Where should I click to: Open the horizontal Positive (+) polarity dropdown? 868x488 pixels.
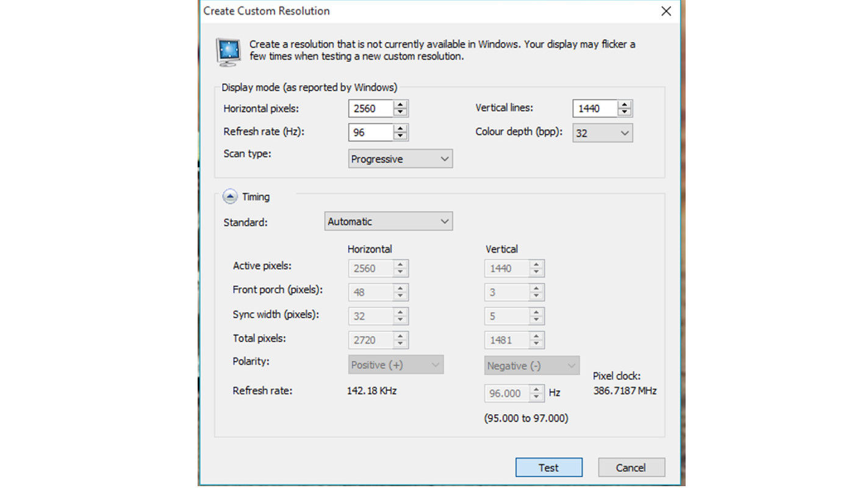tap(395, 365)
